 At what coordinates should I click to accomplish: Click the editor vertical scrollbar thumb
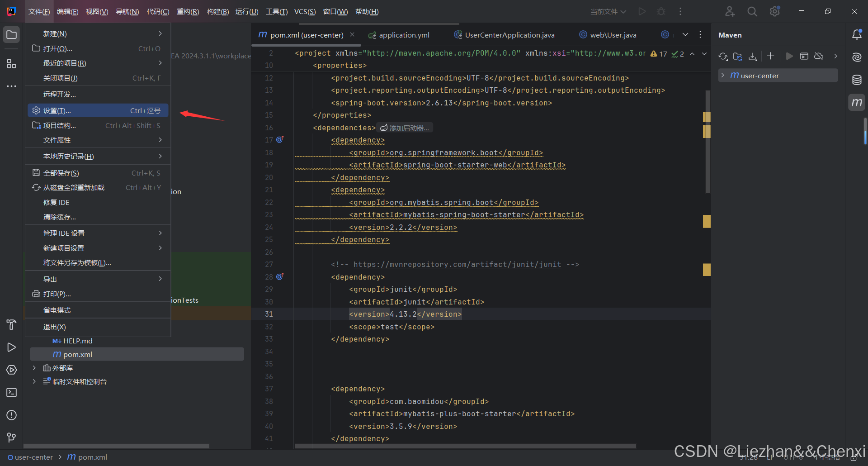pyautogui.click(x=708, y=142)
